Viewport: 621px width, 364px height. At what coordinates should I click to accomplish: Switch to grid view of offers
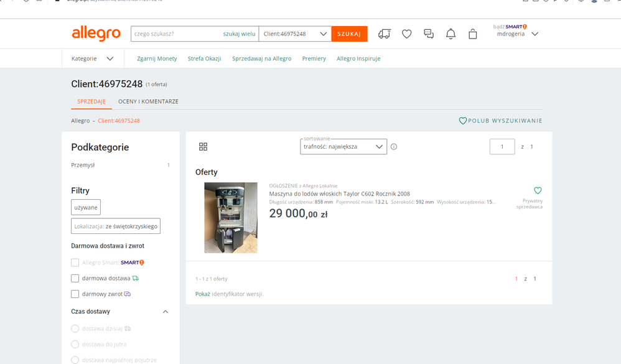pyautogui.click(x=203, y=147)
